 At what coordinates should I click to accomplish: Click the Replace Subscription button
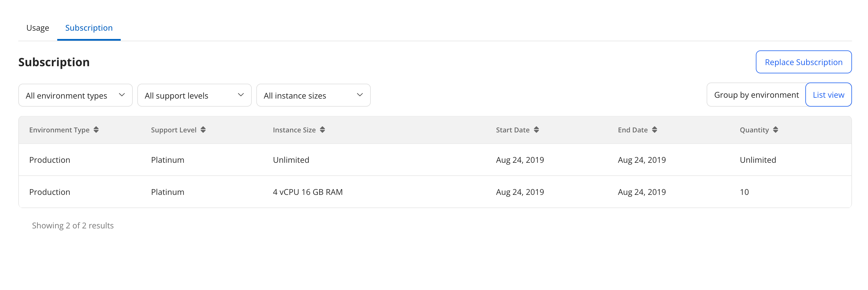click(x=804, y=62)
